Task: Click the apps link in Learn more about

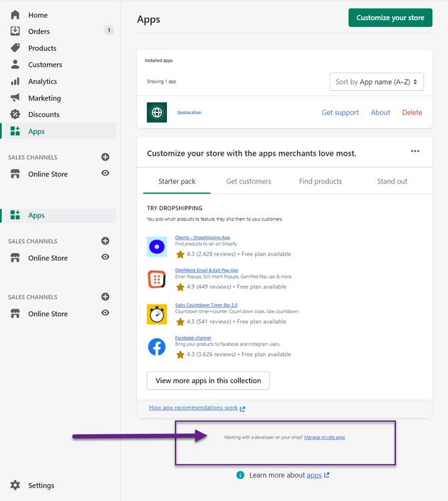Action: tap(314, 475)
